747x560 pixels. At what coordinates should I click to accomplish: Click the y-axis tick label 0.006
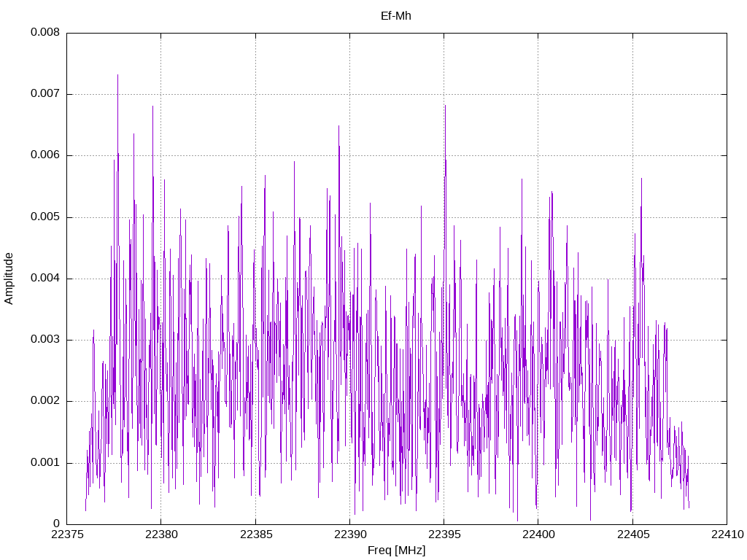(x=45, y=155)
